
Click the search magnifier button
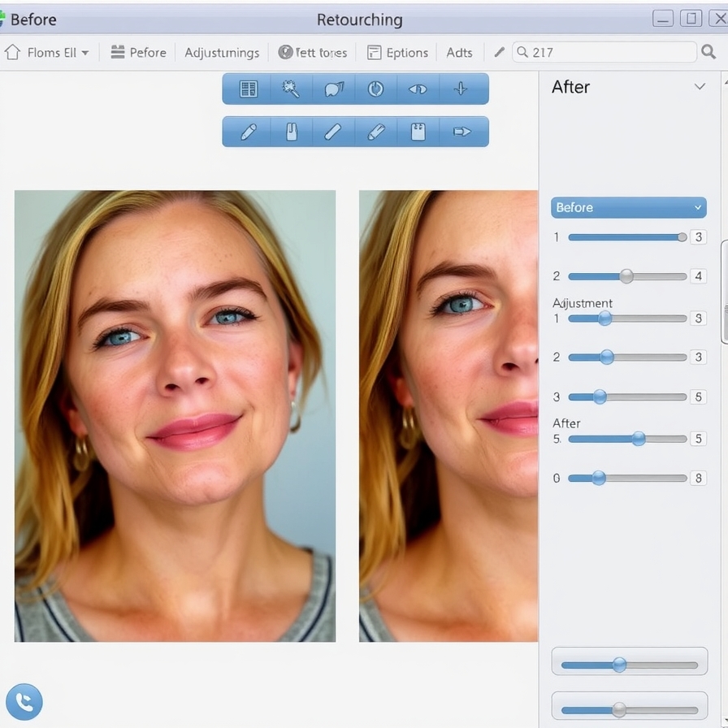[x=708, y=51]
